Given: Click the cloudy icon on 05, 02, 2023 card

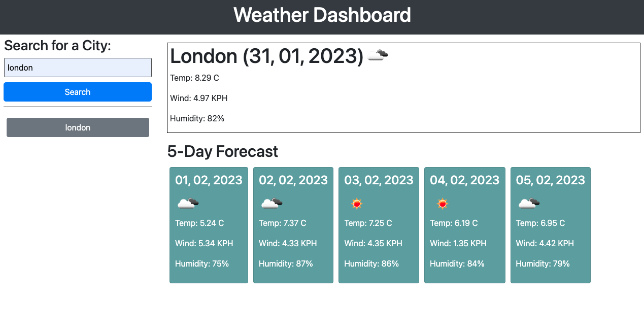Looking at the screenshot, I should click(x=529, y=204).
